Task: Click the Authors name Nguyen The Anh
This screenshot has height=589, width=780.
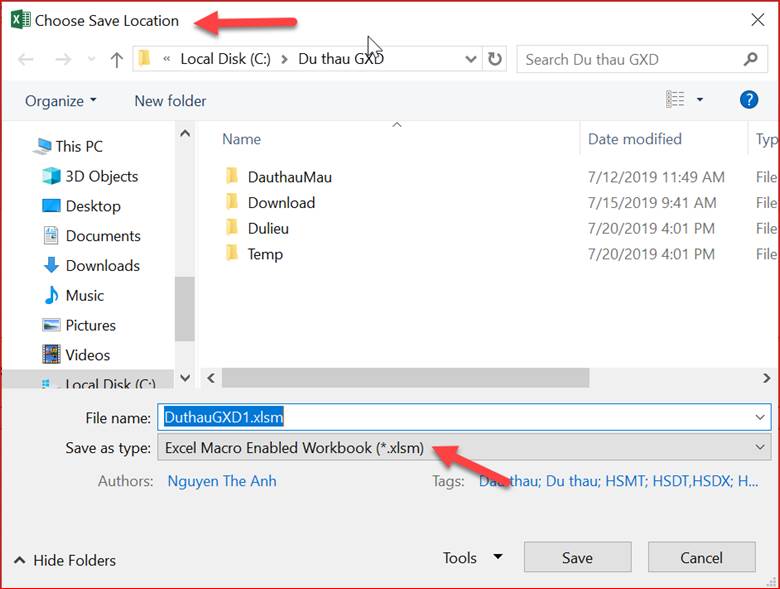Action: coord(222,481)
